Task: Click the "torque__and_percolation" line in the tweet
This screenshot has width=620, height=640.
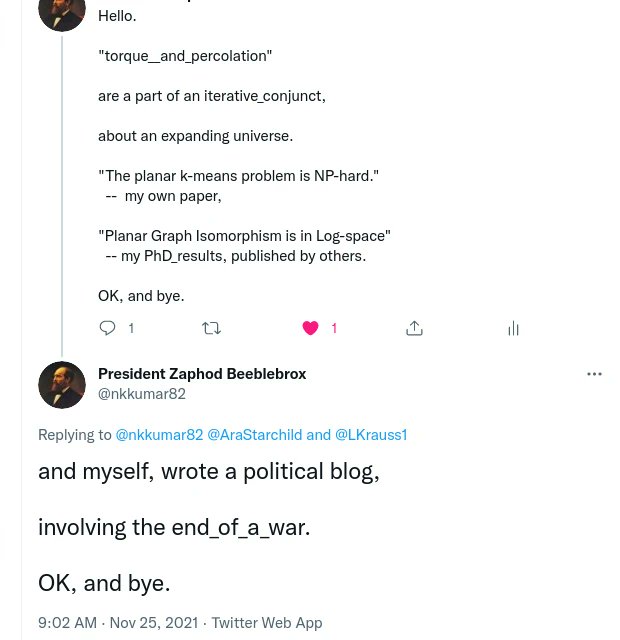Action: coord(185,56)
